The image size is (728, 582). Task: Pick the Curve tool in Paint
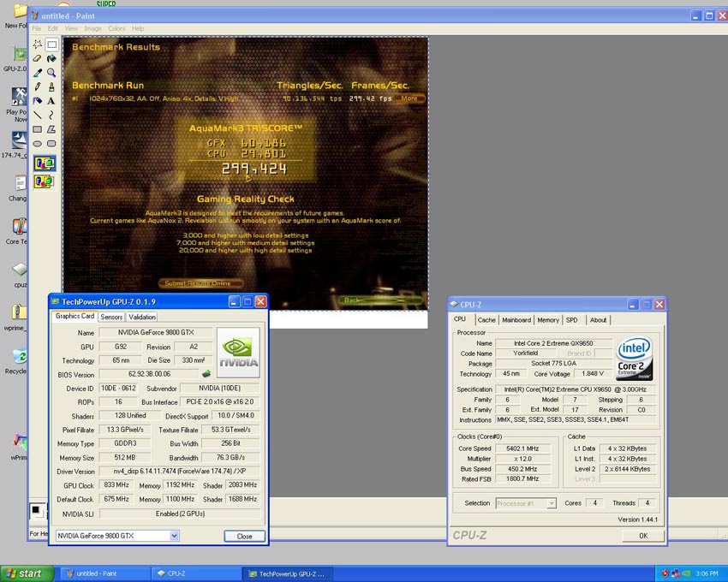click(51, 115)
